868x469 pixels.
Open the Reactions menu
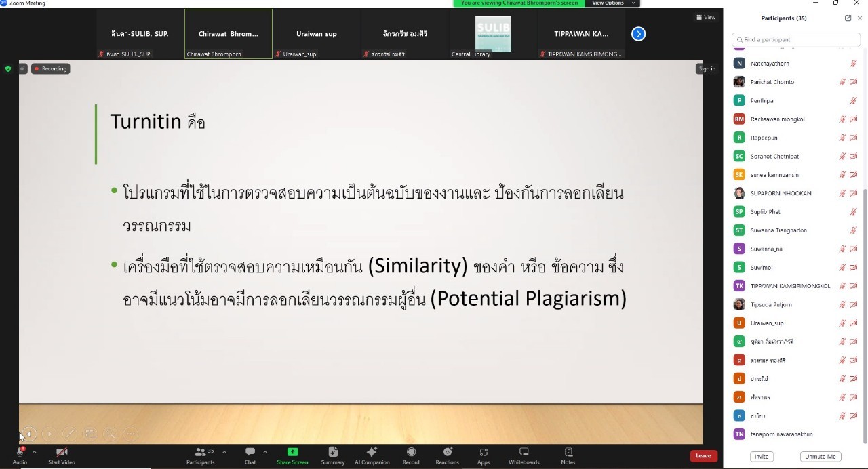click(x=448, y=455)
